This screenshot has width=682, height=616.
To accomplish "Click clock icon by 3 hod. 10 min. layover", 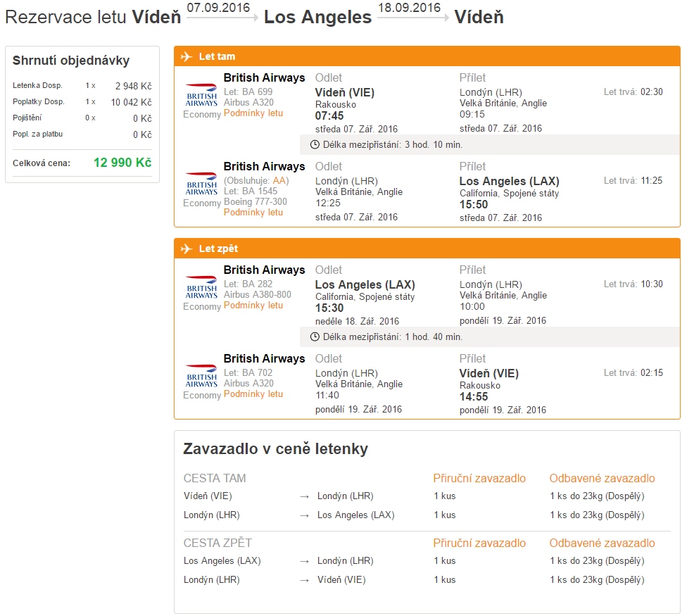I will tap(315, 145).
